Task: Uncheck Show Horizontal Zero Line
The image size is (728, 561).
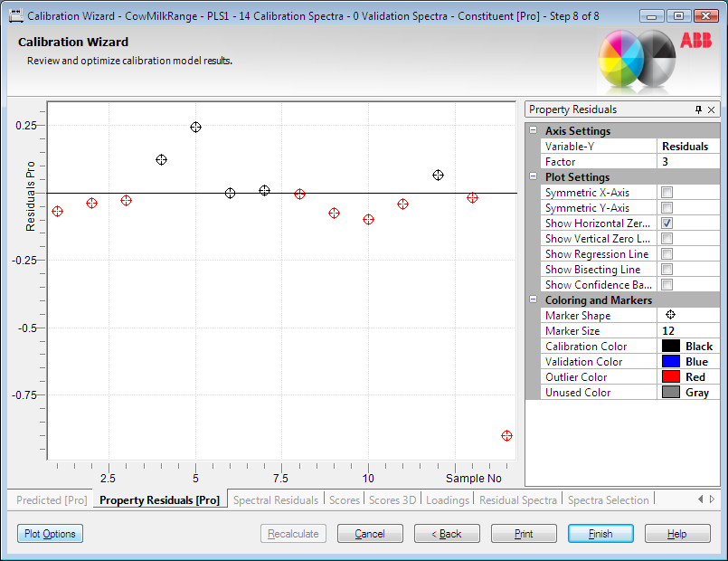Action: [667, 223]
